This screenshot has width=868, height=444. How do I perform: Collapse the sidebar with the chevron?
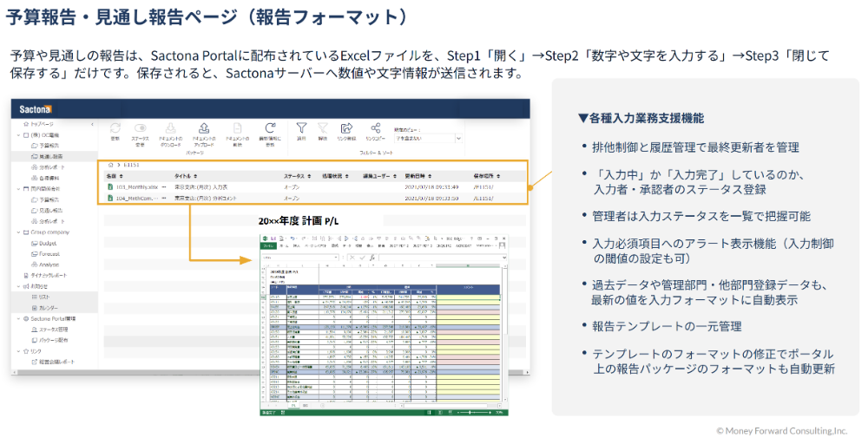pyautogui.click(x=92, y=124)
